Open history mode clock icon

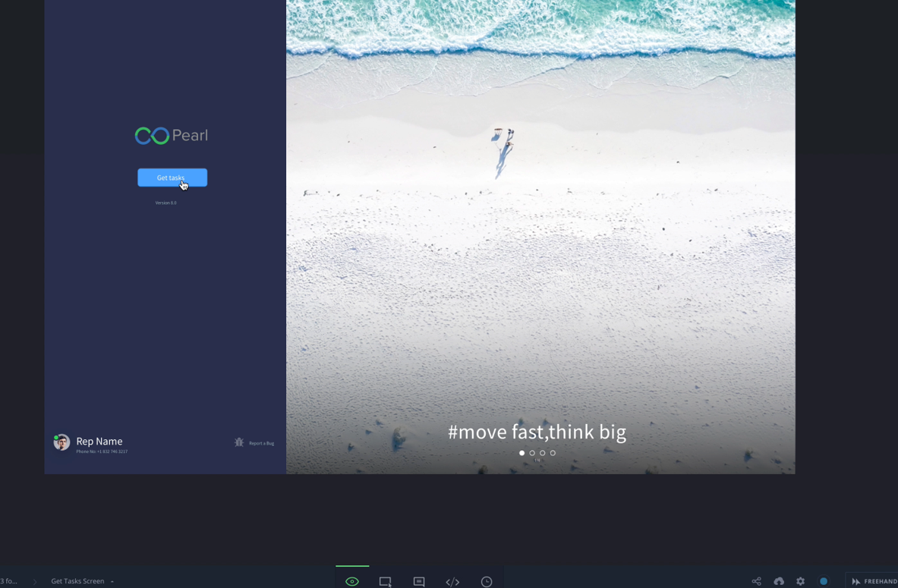point(487,581)
